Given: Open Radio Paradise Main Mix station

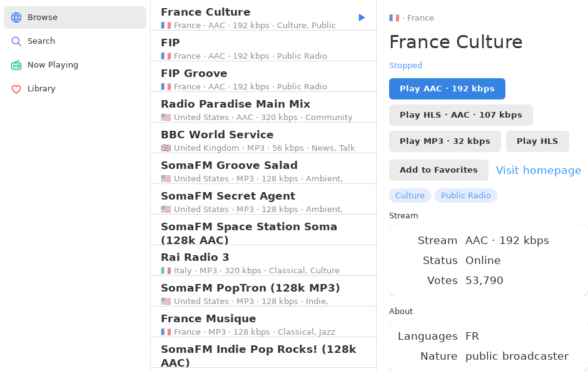Looking at the screenshot, I should (x=263, y=107).
